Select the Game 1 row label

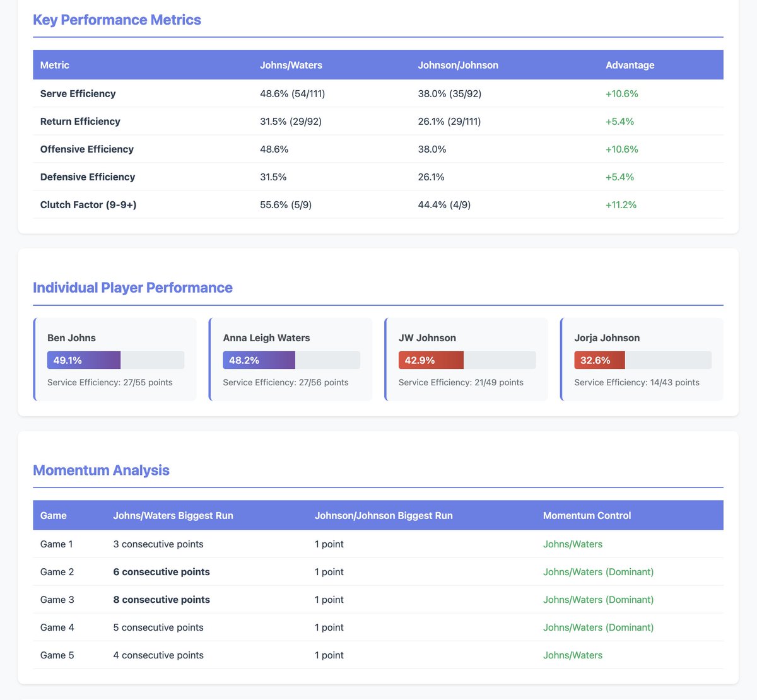click(x=57, y=544)
